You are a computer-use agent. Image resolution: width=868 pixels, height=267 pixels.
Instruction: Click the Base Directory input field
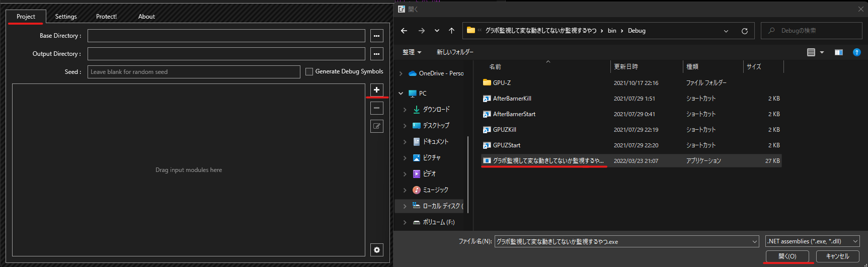pyautogui.click(x=226, y=36)
